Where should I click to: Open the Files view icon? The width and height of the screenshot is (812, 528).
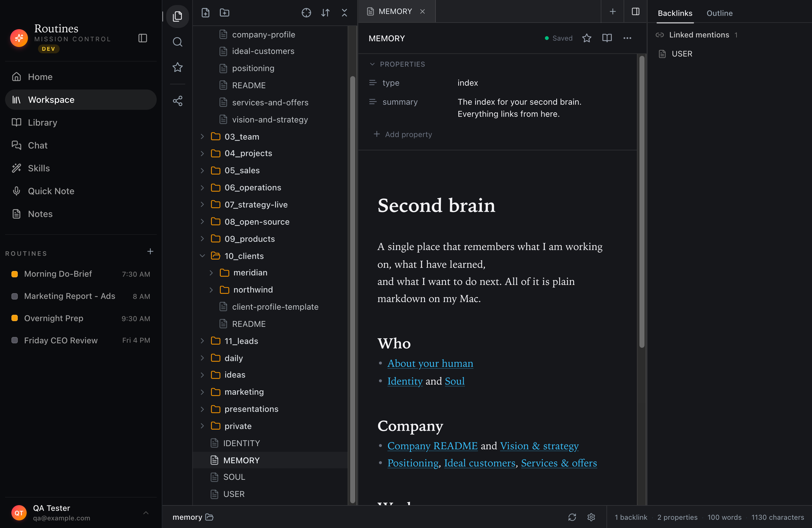177,16
